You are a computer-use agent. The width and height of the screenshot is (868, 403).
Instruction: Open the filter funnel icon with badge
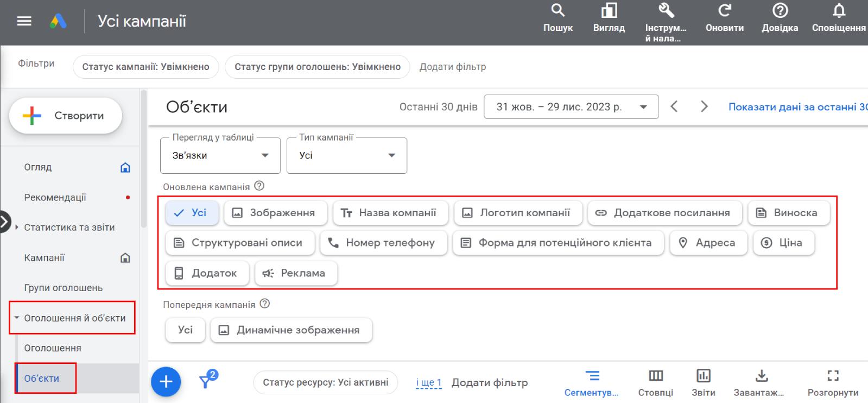point(207,380)
